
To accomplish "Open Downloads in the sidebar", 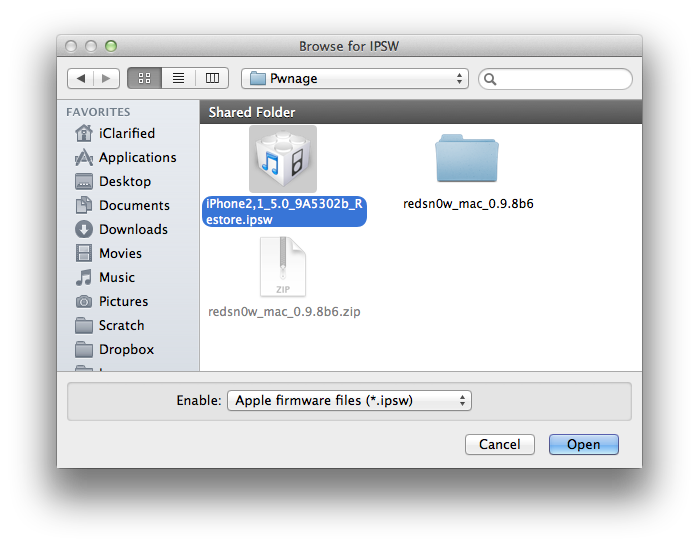I will tap(121, 230).
